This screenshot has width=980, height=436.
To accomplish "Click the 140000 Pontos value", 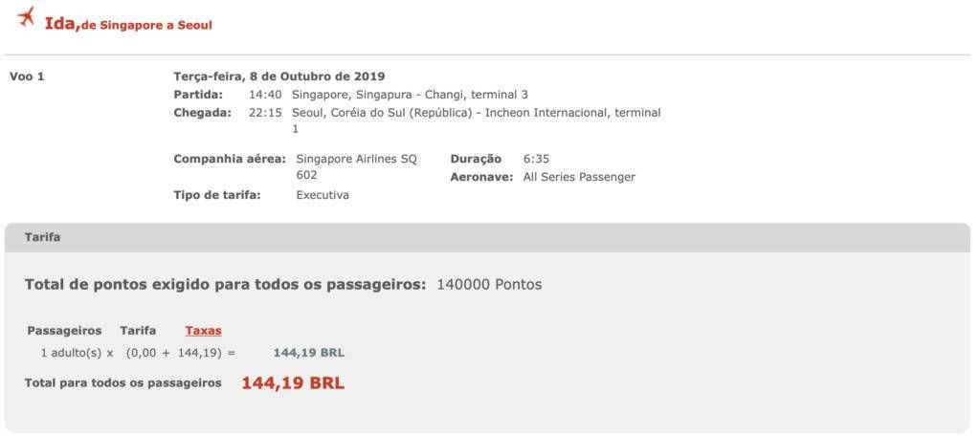I will (x=489, y=285).
